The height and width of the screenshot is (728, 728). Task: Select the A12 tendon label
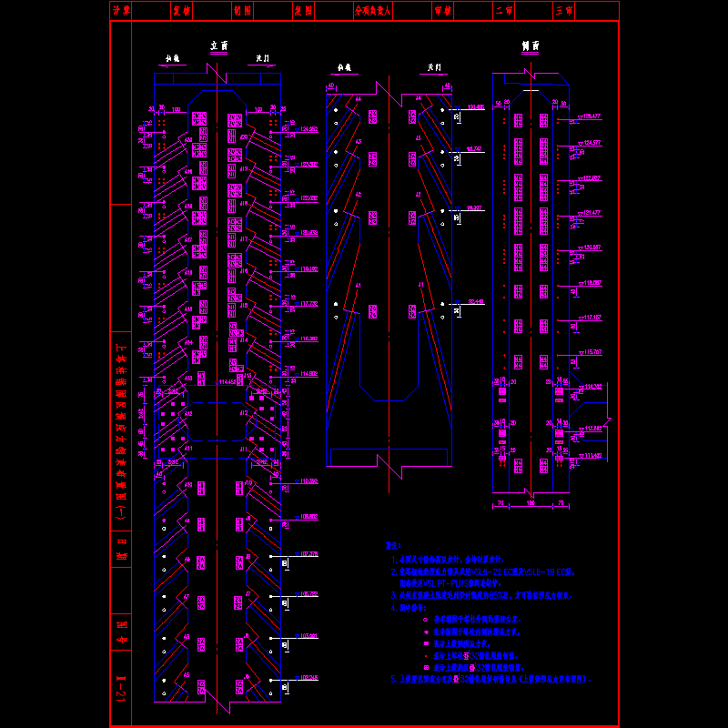pyautogui.click(x=188, y=414)
